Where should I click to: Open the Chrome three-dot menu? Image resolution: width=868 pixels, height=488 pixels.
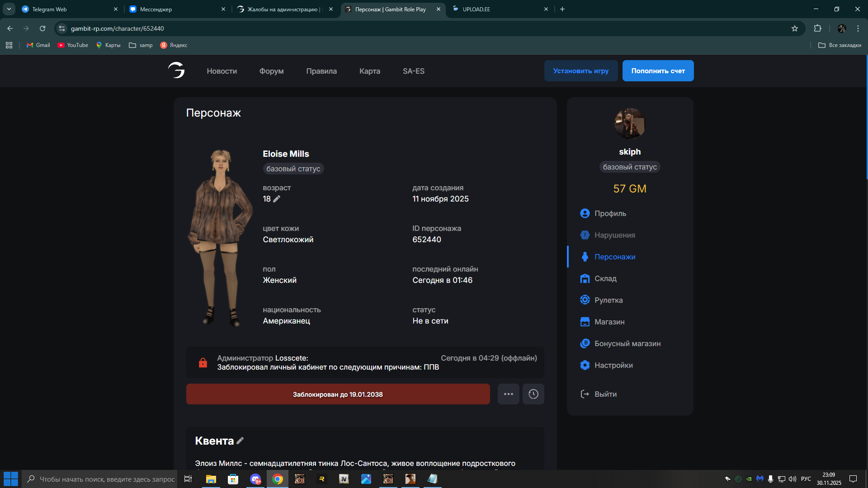point(858,28)
